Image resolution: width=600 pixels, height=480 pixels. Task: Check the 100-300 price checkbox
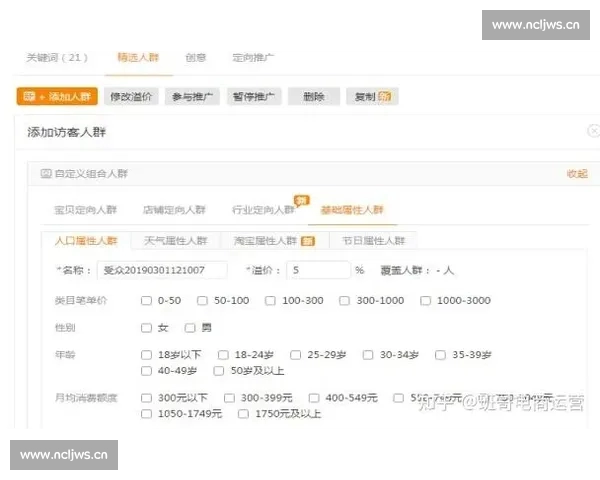pyautogui.click(x=270, y=300)
